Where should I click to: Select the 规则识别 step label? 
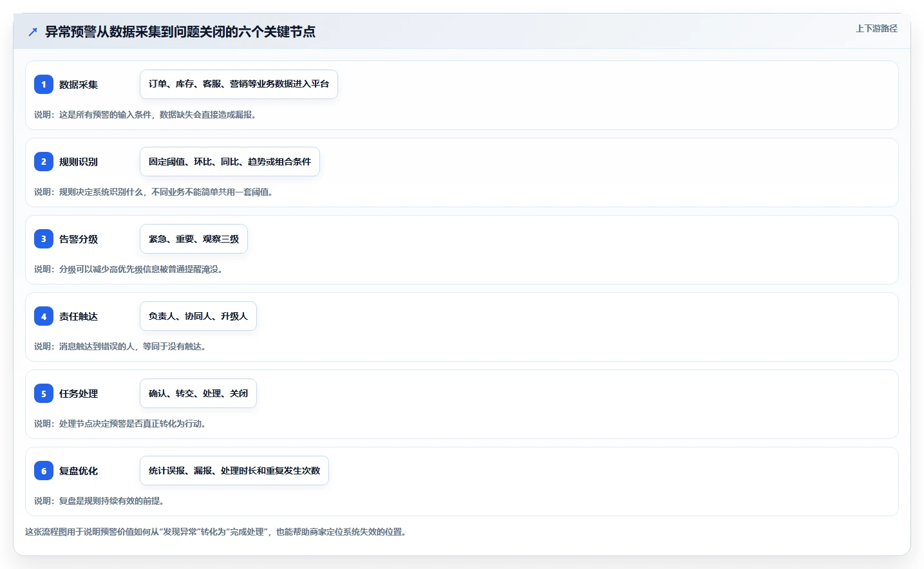tap(79, 162)
